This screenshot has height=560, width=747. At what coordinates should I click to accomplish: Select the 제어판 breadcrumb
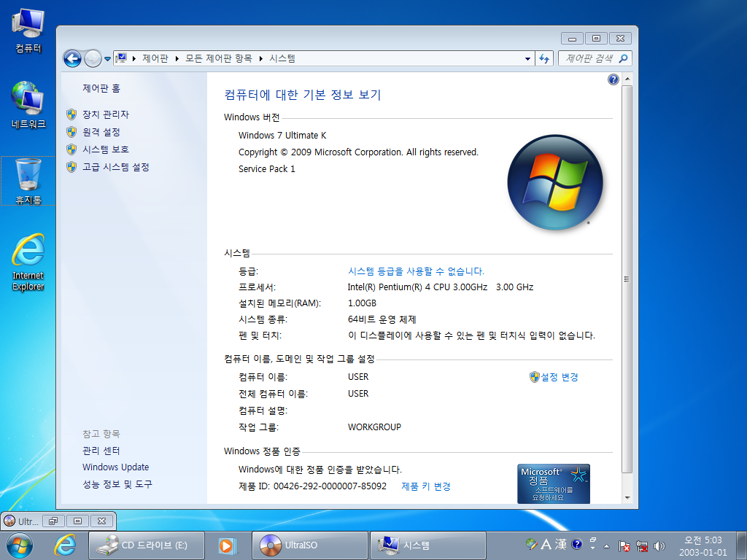point(155,58)
